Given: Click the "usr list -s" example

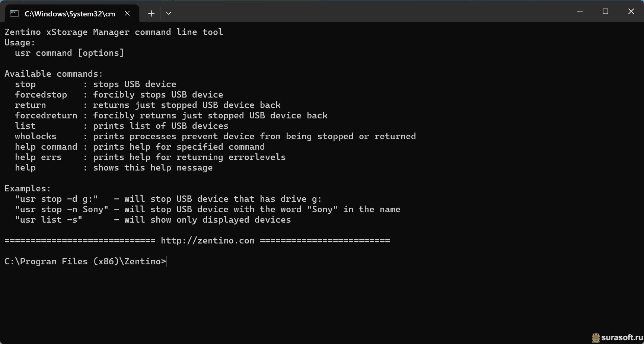Looking at the screenshot, I should [x=49, y=220].
